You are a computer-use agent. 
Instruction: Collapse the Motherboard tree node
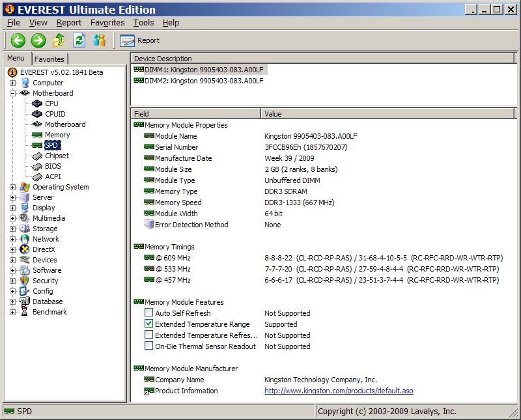pos(12,93)
